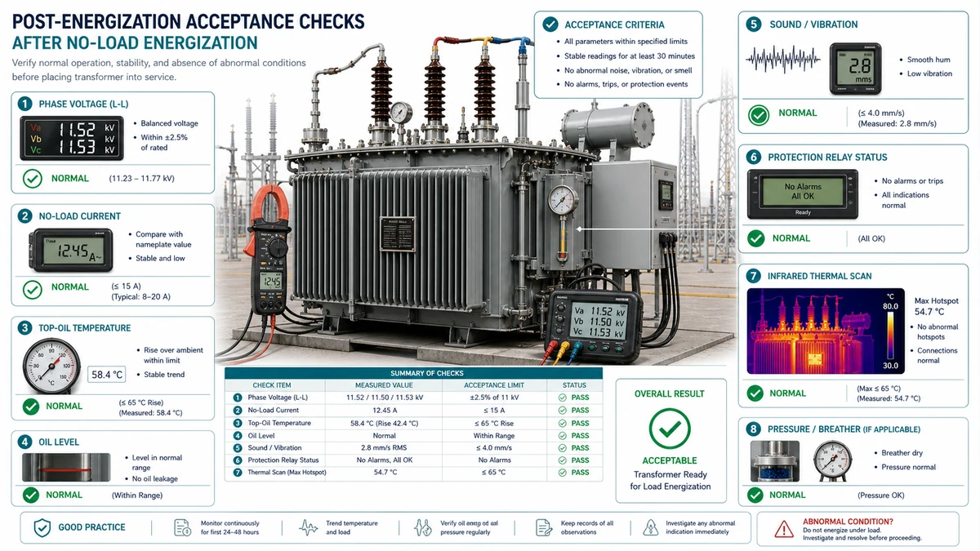Image resolution: width=980 pixels, height=551 pixels.
Task: Select number badge 2 for No-Load Current
Action: pos(25,216)
